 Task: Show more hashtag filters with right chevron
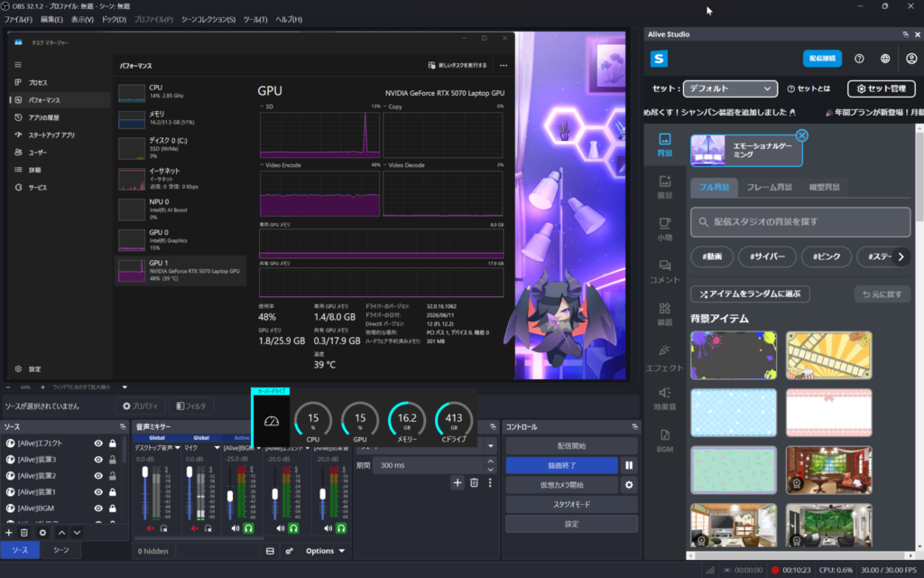901,256
